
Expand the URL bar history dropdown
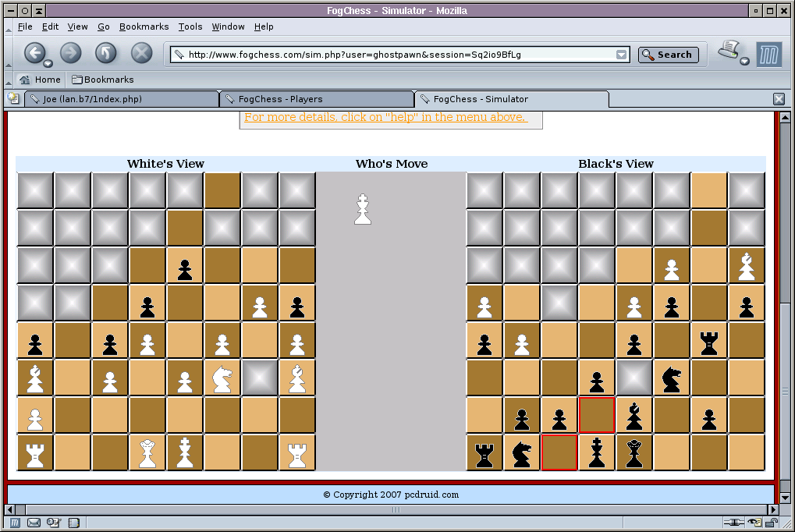[622, 55]
